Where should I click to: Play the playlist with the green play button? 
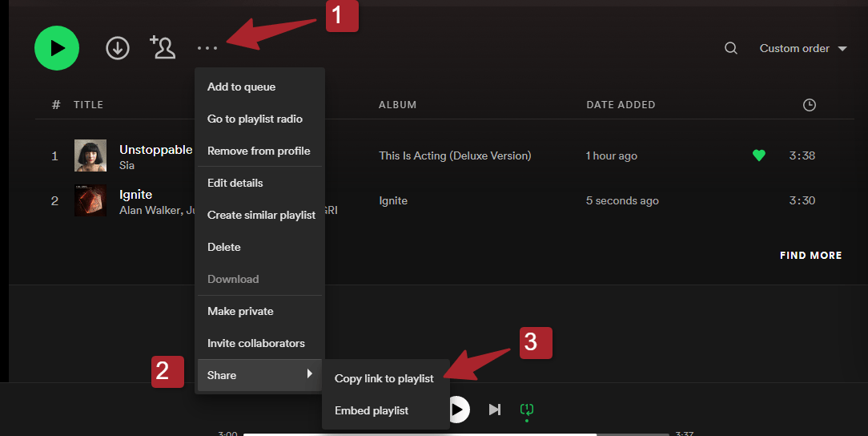tap(57, 48)
